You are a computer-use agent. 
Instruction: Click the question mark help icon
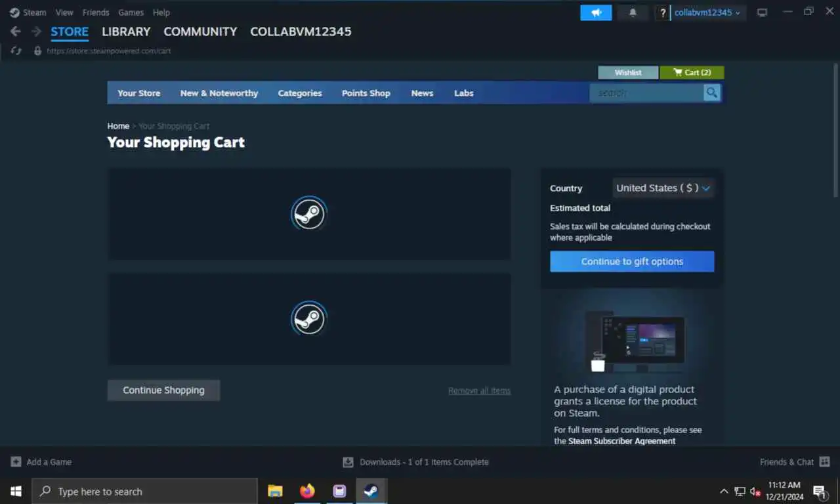[x=663, y=12]
